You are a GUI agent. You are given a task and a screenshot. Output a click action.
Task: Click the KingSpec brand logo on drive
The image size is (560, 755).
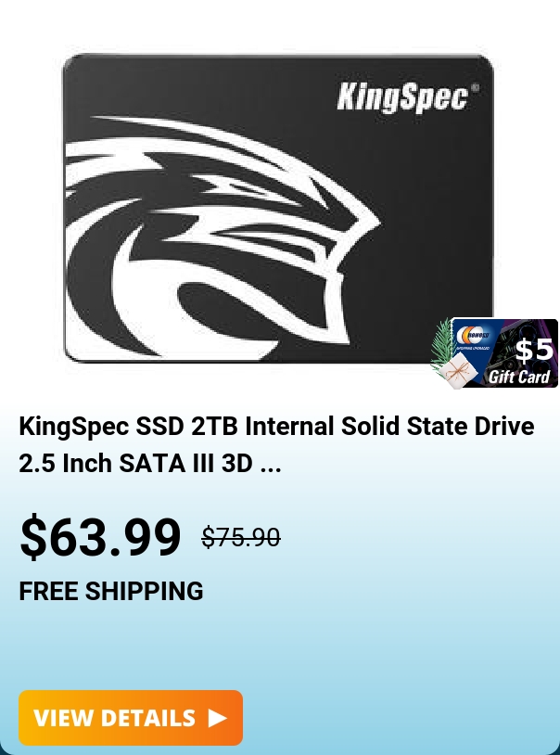click(x=402, y=97)
